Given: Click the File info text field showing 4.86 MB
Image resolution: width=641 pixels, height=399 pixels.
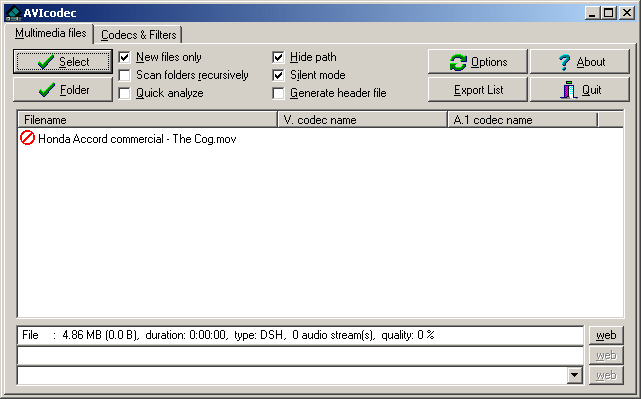Looking at the screenshot, I should (300, 335).
